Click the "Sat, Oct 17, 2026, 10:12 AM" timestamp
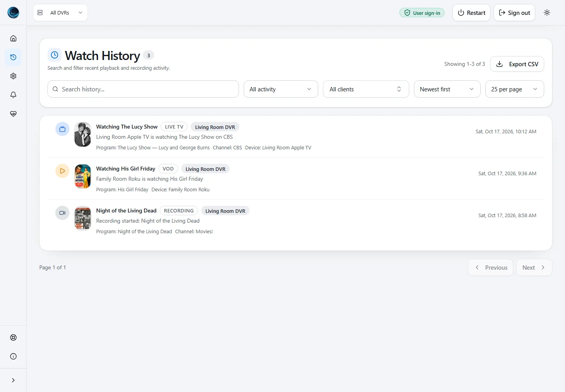Screen dimensions: 565x392 click(x=506, y=132)
